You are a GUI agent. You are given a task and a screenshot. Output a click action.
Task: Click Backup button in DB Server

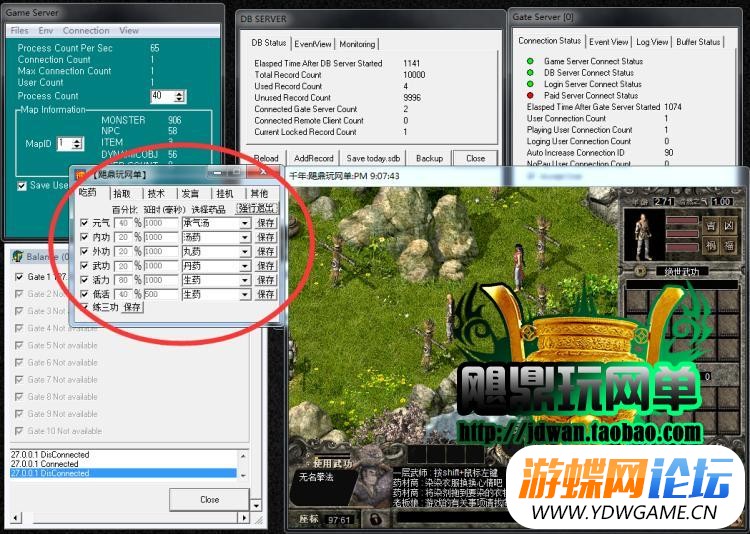coord(429,158)
